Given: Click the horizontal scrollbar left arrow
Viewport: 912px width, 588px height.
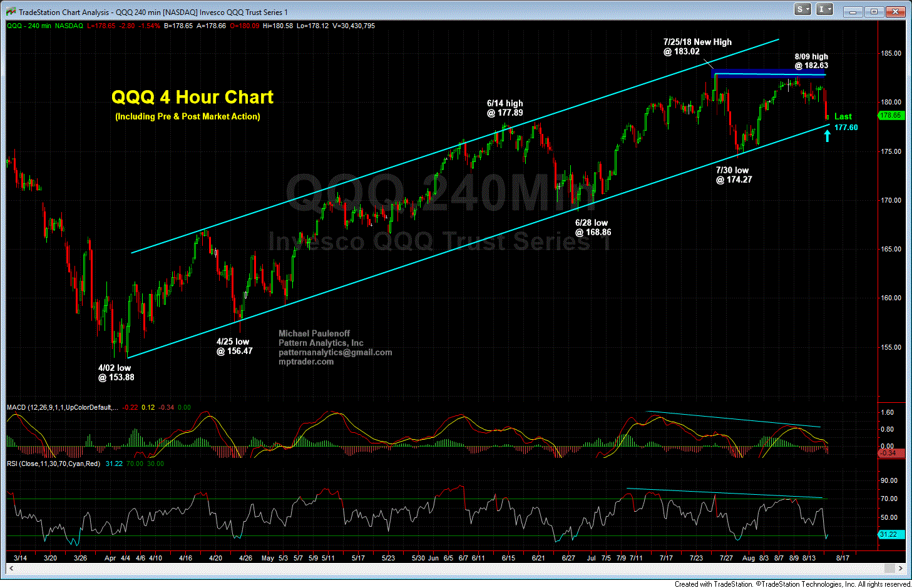Looking at the screenshot, I should pyautogui.click(x=11, y=568).
